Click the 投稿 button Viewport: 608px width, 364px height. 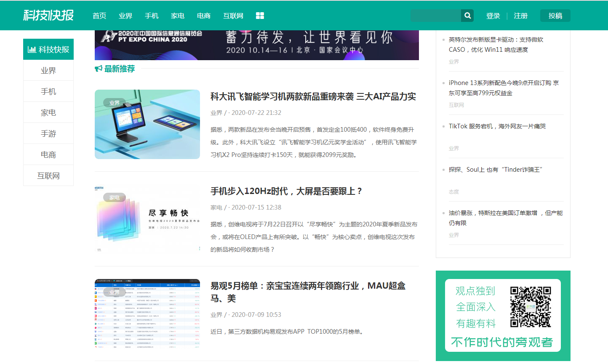point(555,16)
